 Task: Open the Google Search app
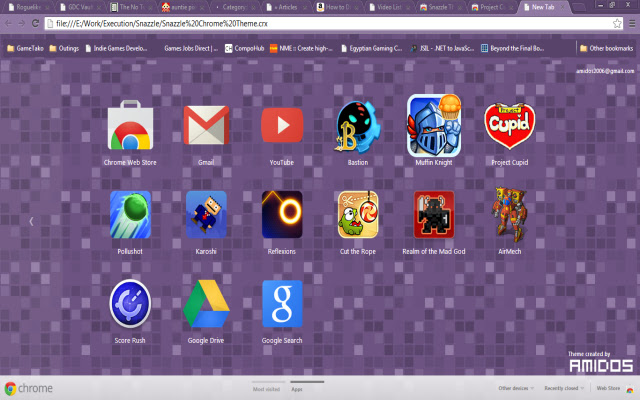(x=282, y=304)
